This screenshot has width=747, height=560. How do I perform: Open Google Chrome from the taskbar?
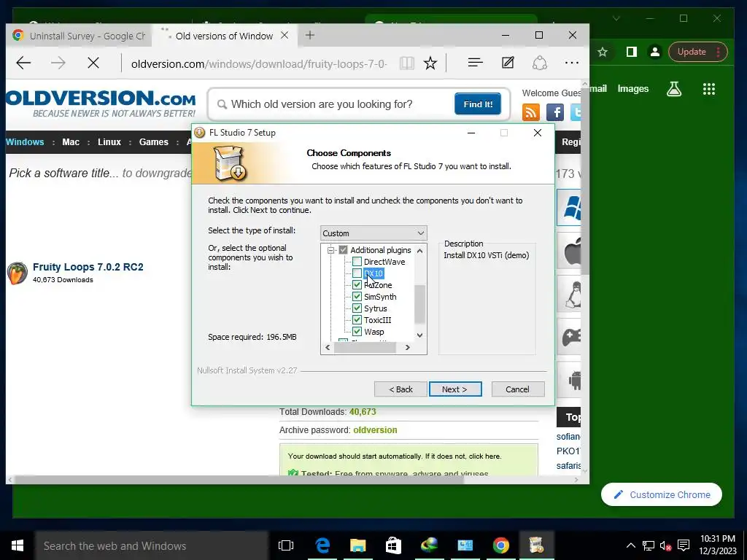coord(500,545)
